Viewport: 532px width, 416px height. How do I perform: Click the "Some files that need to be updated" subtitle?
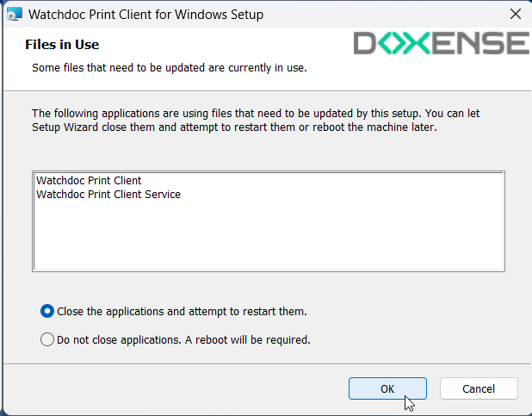pos(169,66)
